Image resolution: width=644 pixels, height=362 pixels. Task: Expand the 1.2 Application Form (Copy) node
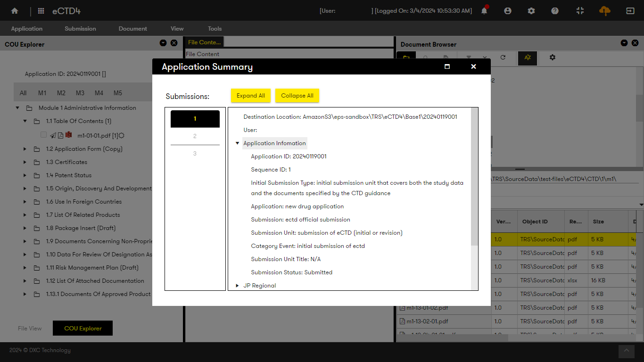pos(25,149)
